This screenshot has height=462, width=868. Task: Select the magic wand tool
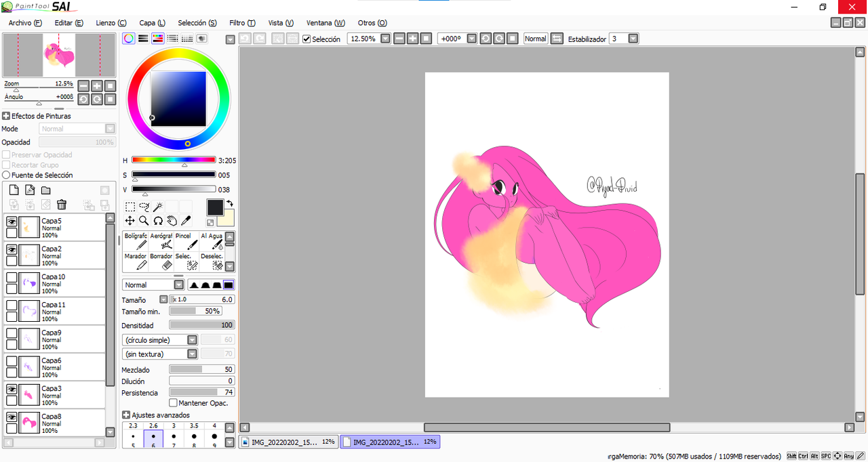point(157,207)
